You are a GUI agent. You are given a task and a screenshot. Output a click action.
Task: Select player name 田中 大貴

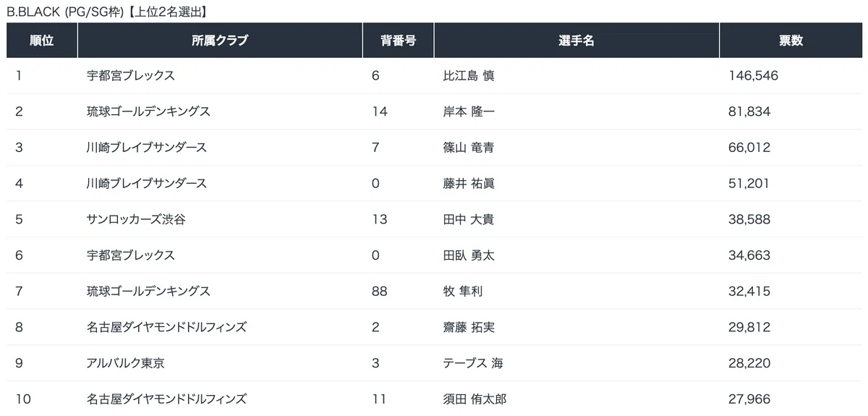point(469,219)
